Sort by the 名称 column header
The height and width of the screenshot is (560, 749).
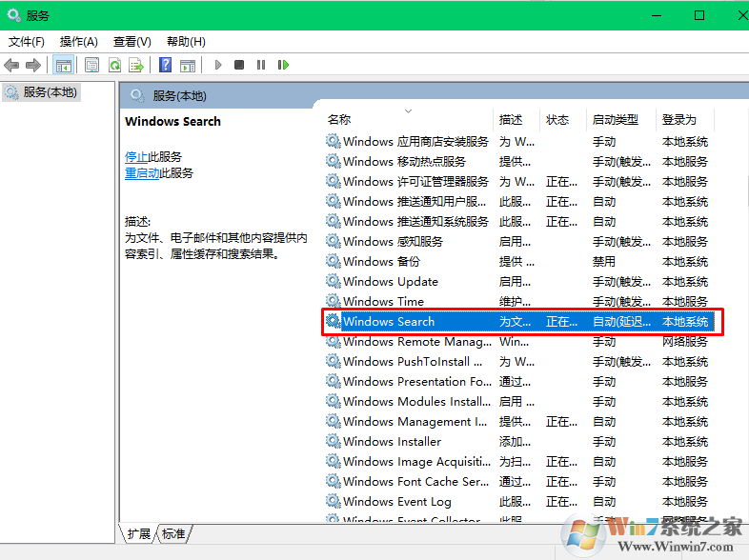(339, 119)
